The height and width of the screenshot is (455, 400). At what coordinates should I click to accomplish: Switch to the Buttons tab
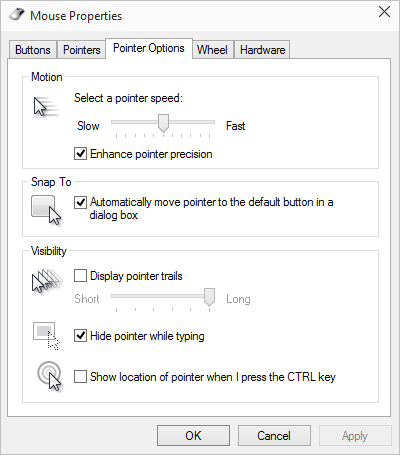[x=33, y=50]
